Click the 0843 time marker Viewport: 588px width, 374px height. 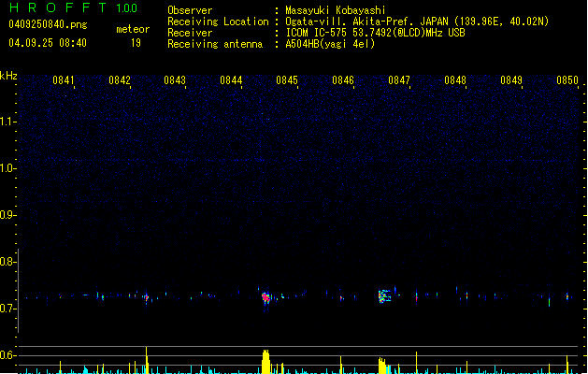[x=175, y=80]
